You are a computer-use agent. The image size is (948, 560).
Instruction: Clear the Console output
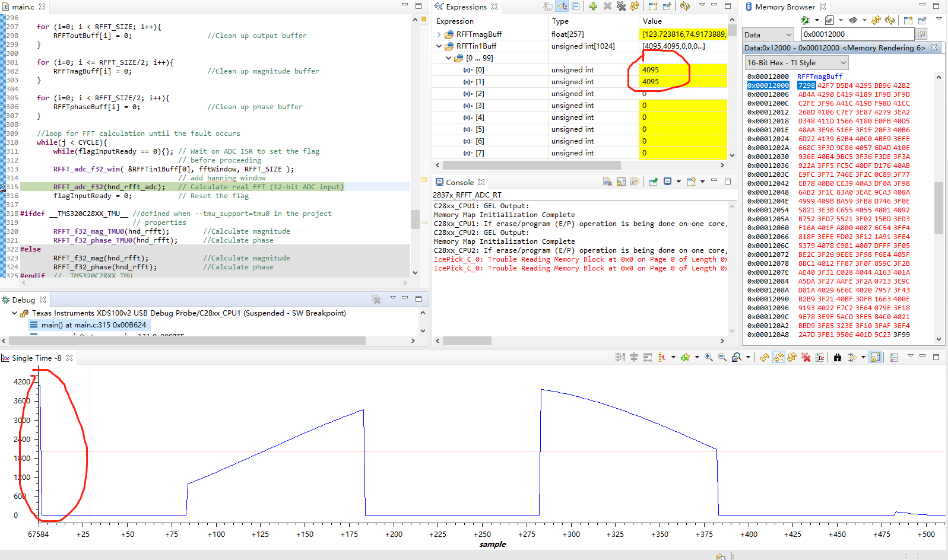tap(607, 182)
